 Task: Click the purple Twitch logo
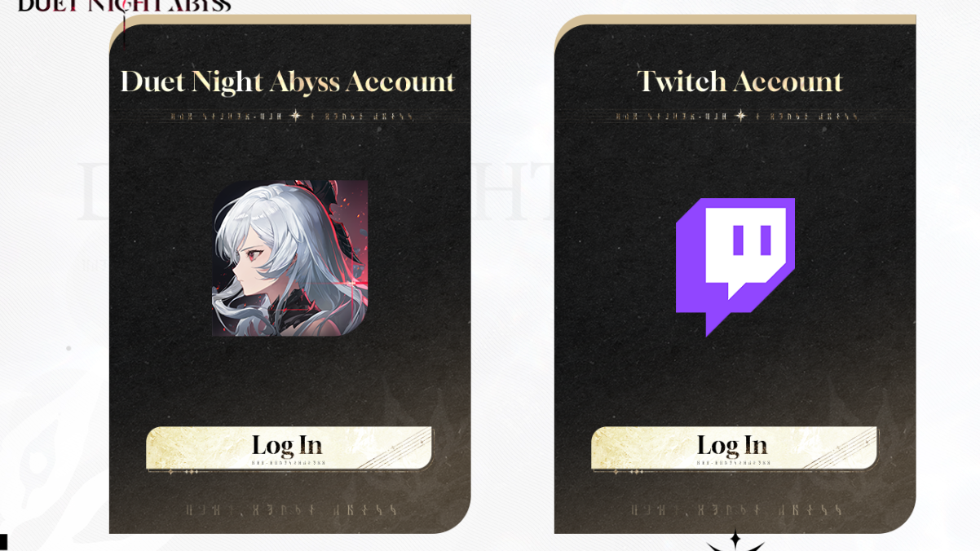tap(735, 267)
